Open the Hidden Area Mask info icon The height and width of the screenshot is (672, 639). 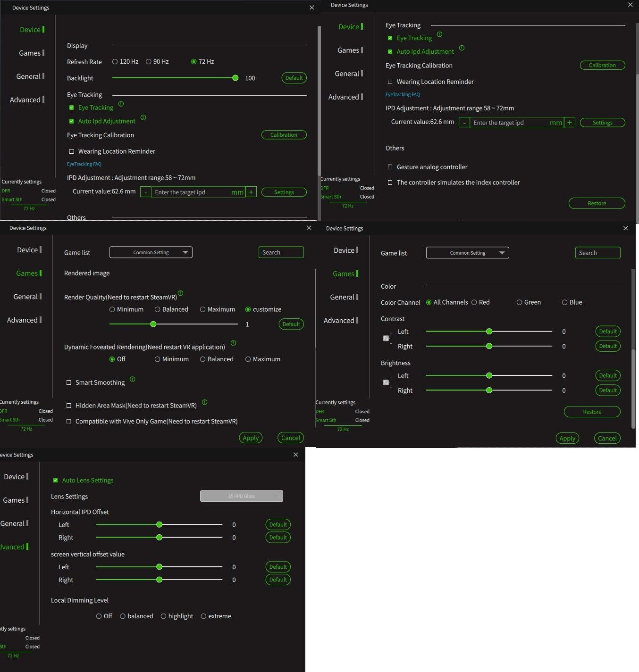tap(204, 402)
